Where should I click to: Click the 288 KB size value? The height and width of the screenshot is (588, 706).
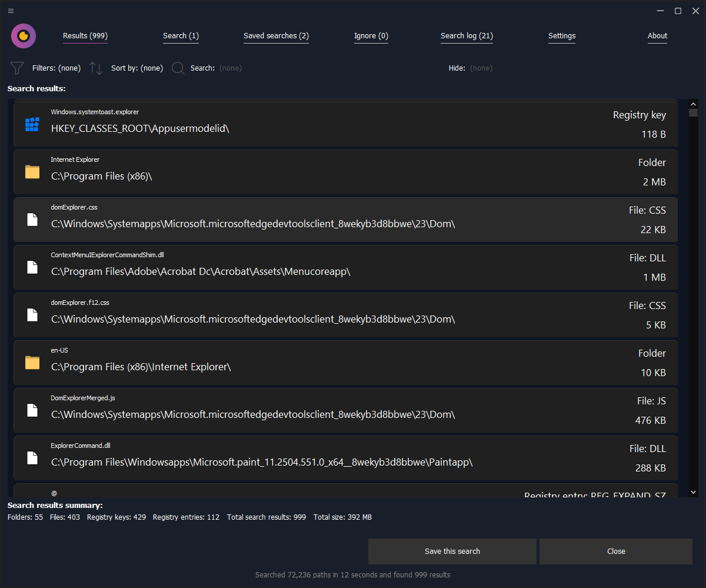coord(651,468)
